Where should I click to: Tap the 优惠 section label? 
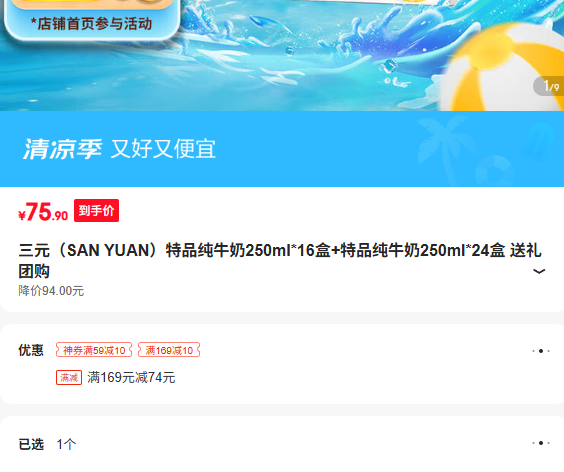(x=31, y=350)
